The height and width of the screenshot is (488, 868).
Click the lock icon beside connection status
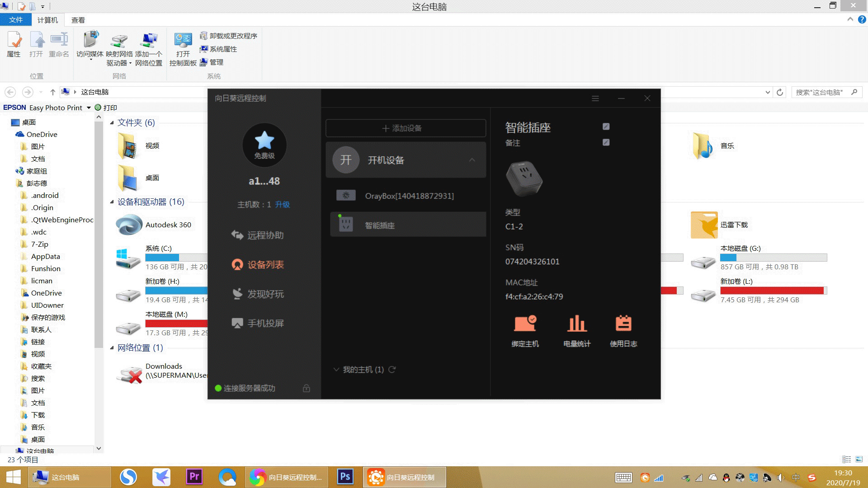click(x=307, y=388)
